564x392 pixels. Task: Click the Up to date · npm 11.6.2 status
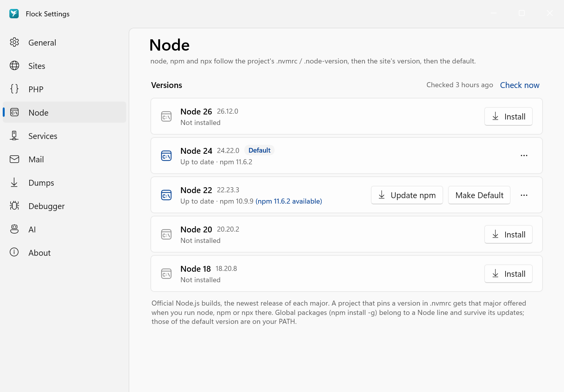[216, 162]
